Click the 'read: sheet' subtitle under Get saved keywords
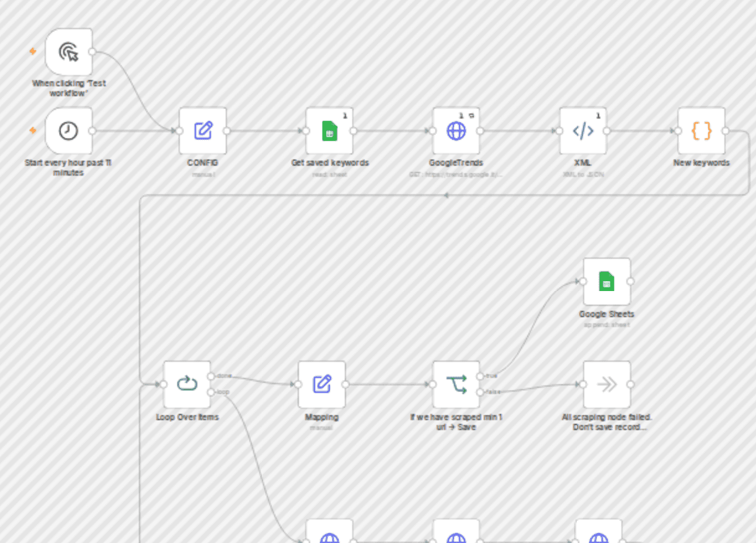This screenshot has width=756, height=543. pos(329,174)
